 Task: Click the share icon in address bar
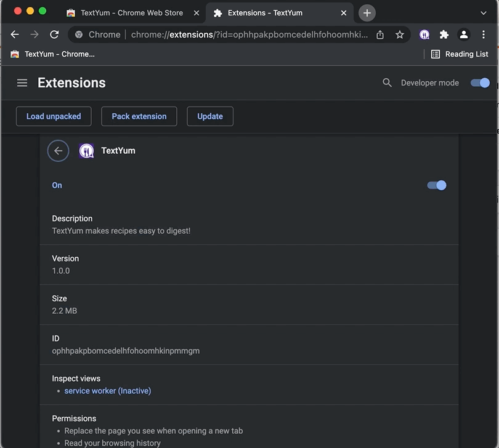click(380, 34)
